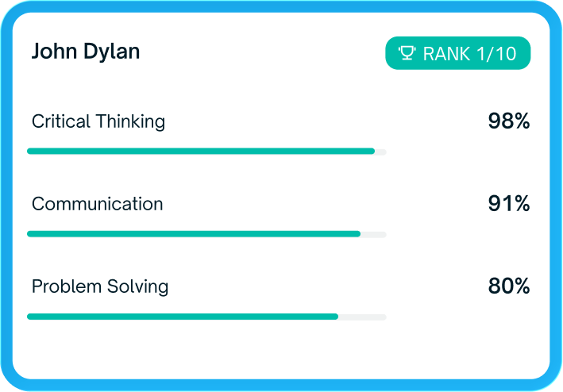This screenshot has height=392, width=563.
Task: Click the green Problem Solving progress bar fill
Action: point(183,317)
